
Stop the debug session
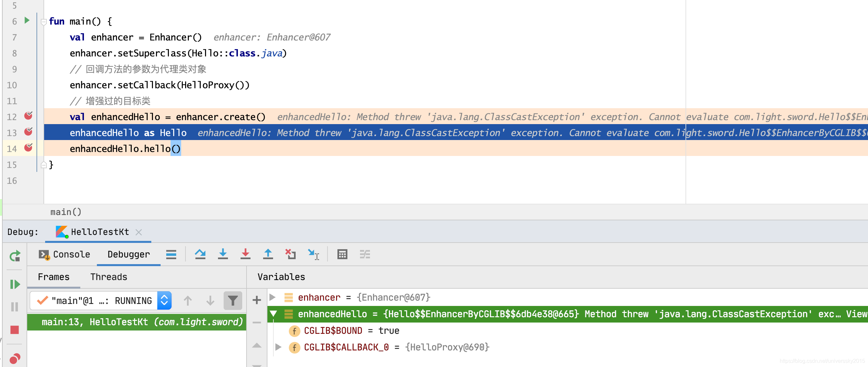click(x=15, y=330)
